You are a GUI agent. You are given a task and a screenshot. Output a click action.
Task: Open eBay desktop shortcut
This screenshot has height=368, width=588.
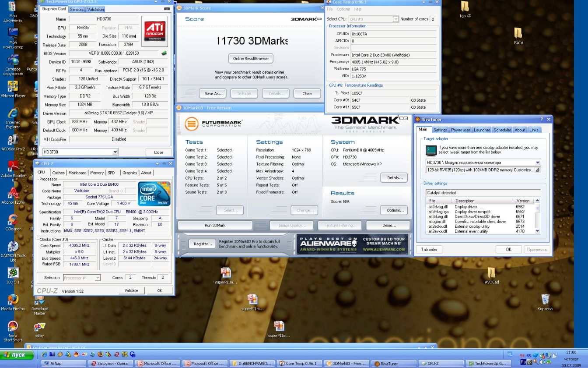pyautogui.click(x=40, y=329)
